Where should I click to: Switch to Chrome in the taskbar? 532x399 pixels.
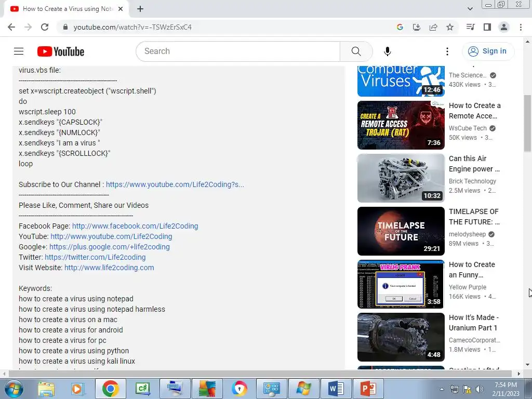coord(110,389)
